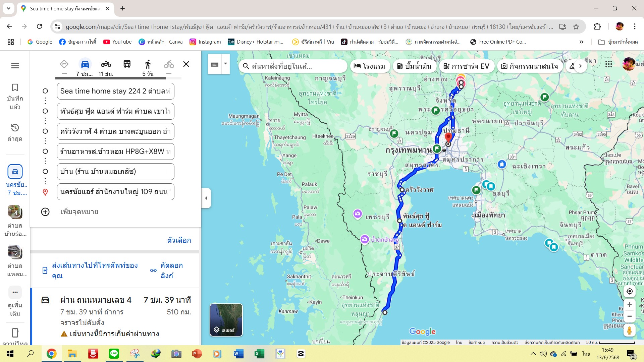
Task: Open Street View pegman
Action: (x=630, y=330)
